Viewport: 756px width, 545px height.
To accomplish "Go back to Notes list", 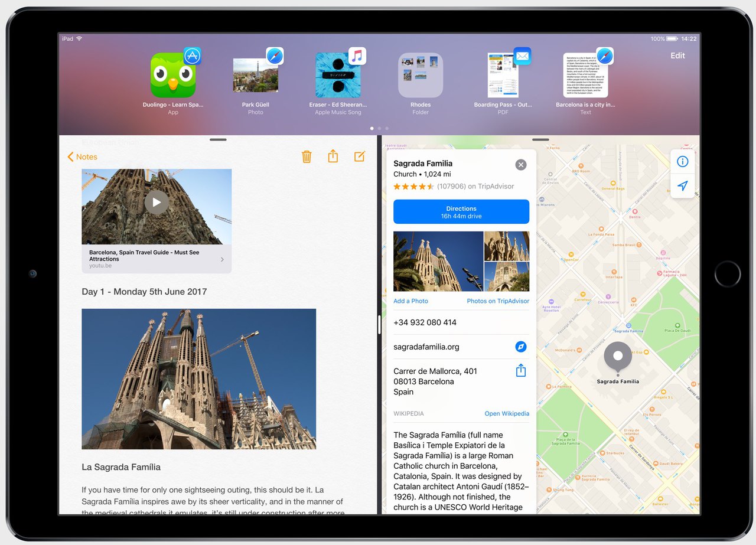I will coord(82,157).
